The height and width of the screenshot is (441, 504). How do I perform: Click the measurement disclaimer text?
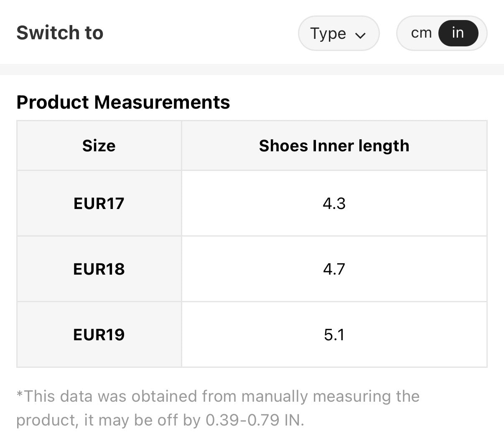pos(217,408)
